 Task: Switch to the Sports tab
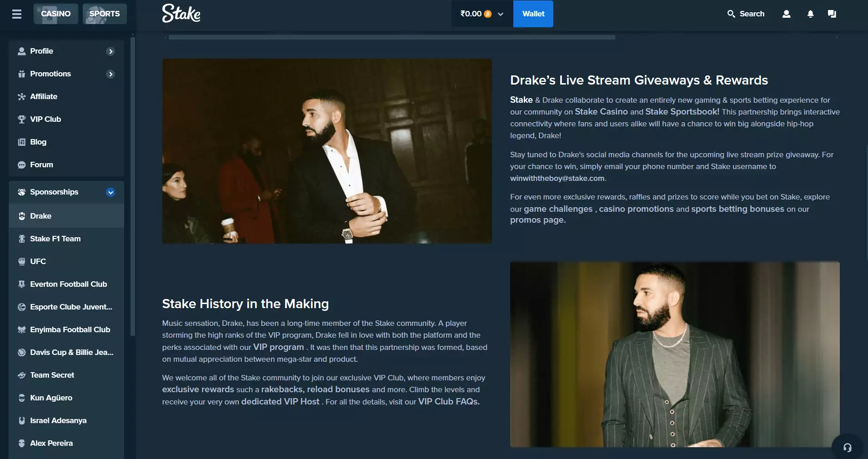coord(105,14)
